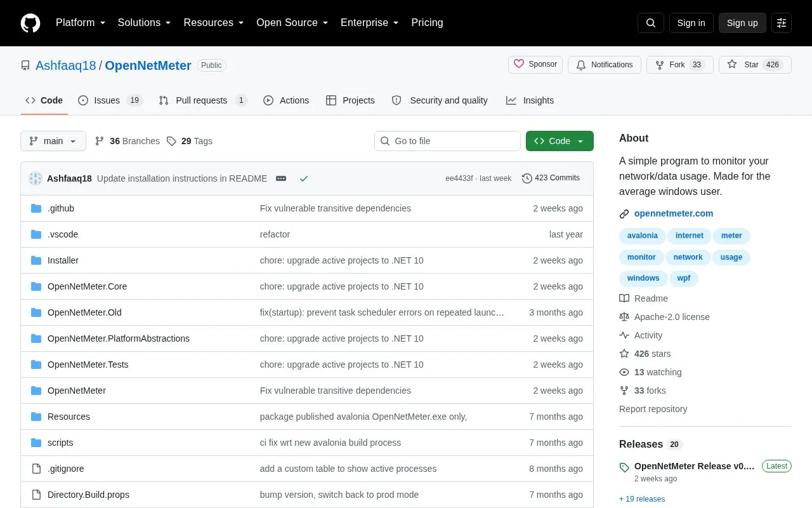812x508 pixels.
Task: Open the Directory.Build.props file
Action: point(88,495)
